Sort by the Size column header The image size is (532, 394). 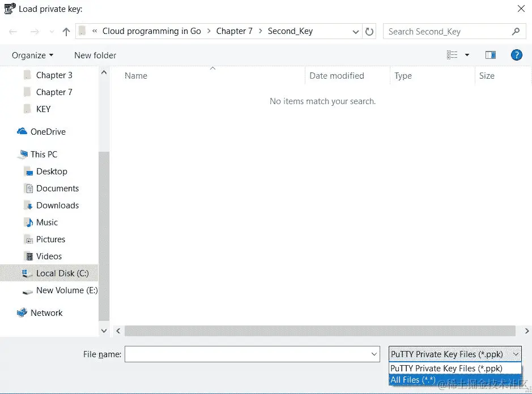487,76
